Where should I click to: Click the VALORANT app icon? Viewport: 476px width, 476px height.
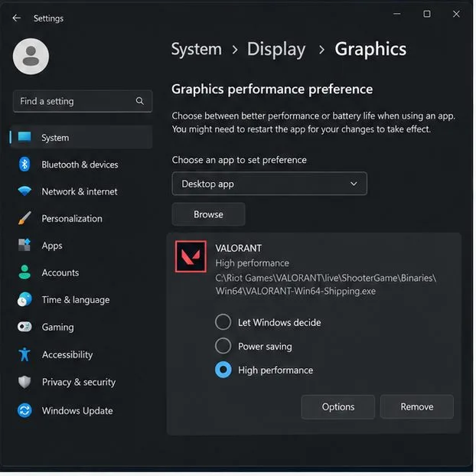tap(191, 256)
